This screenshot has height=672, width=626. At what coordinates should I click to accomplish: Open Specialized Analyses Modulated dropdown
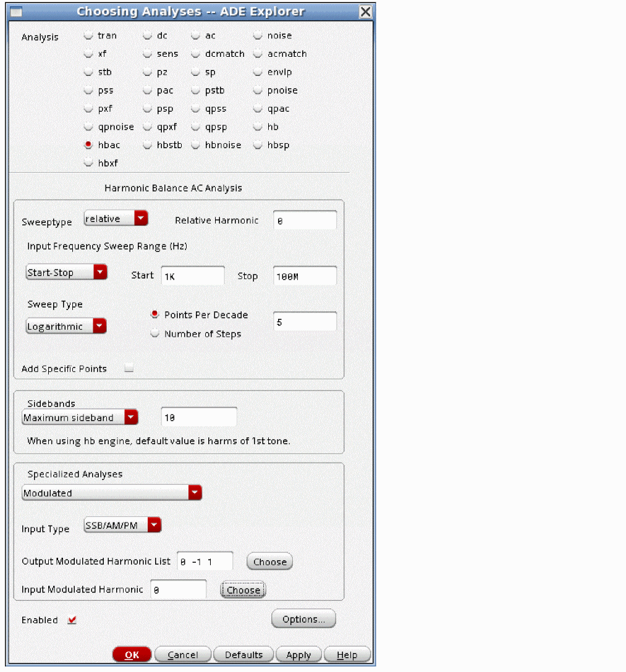click(x=111, y=492)
